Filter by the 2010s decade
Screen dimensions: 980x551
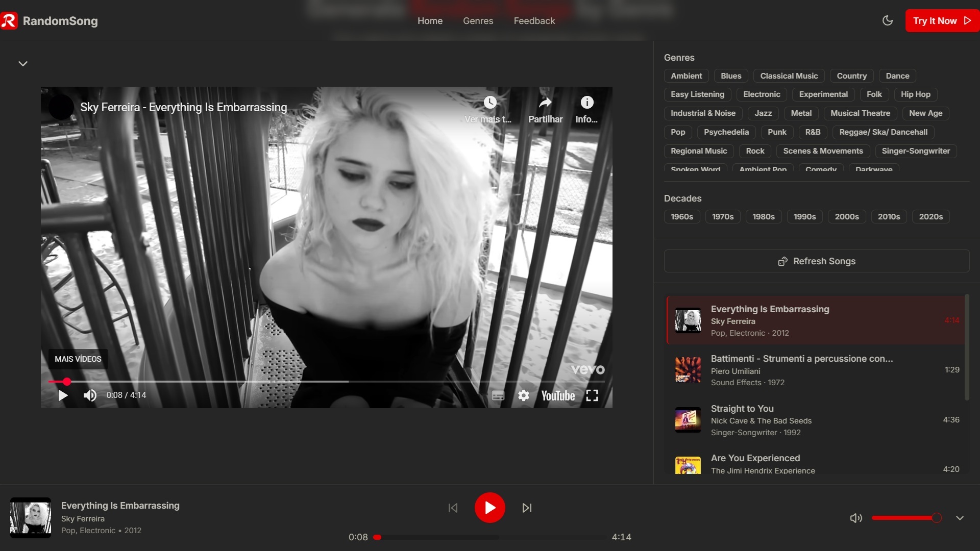pos(889,217)
